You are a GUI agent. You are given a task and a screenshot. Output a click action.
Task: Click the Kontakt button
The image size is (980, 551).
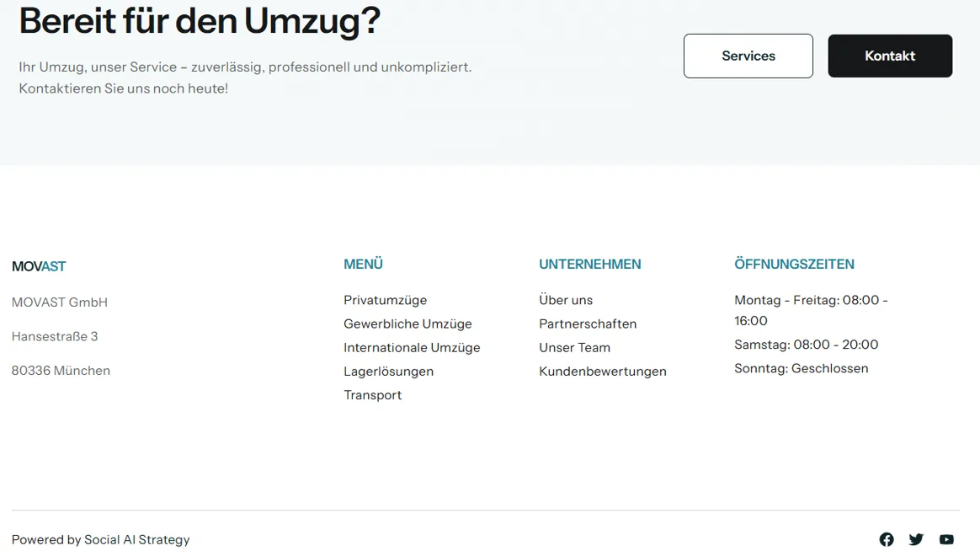890,56
